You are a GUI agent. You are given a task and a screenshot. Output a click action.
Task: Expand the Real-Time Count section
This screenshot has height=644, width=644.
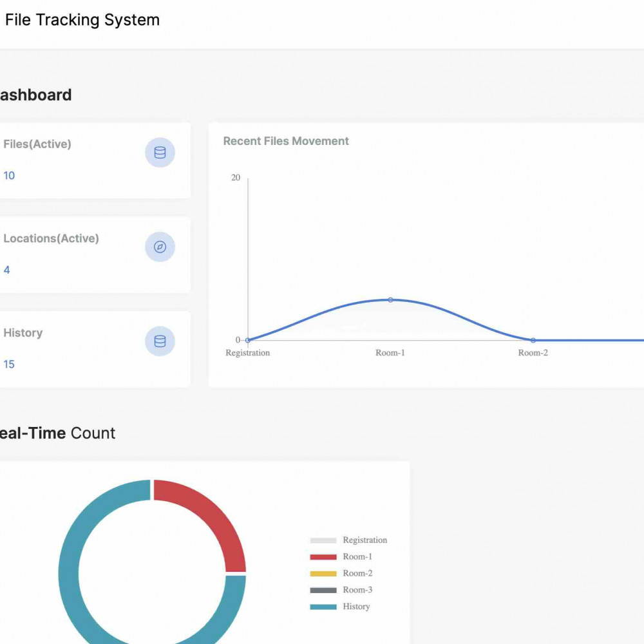click(x=58, y=433)
